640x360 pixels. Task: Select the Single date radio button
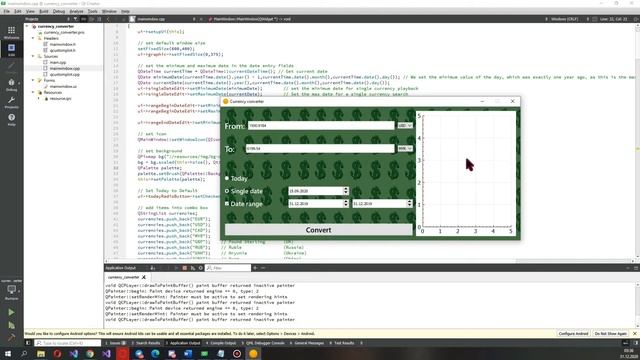click(227, 191)
